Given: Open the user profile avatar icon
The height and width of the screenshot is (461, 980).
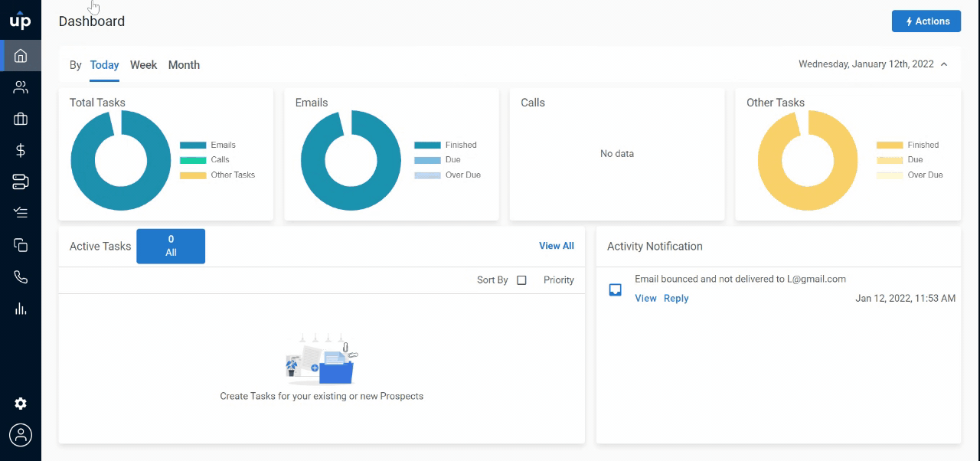Looking at the screenshot, I should [21, 435].
